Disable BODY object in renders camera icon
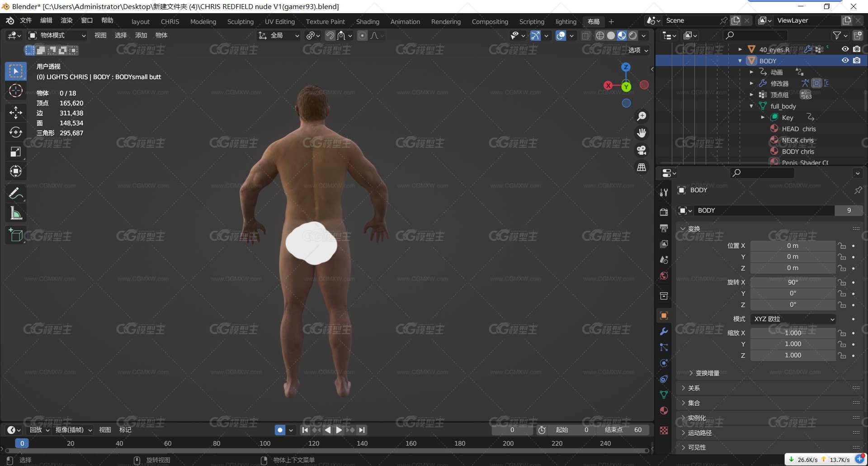Viewport: 868px width, 466px height. [x=857, y=61]
